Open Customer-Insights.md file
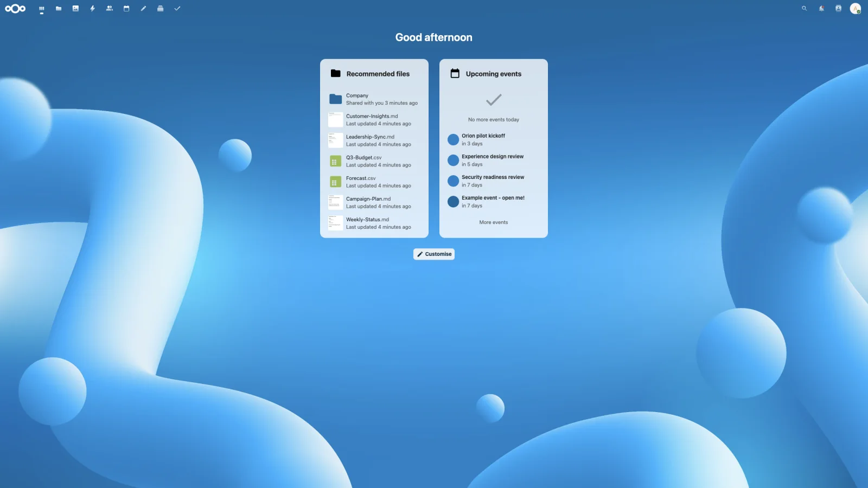This screenshot has height=488, width=868. 374,120
